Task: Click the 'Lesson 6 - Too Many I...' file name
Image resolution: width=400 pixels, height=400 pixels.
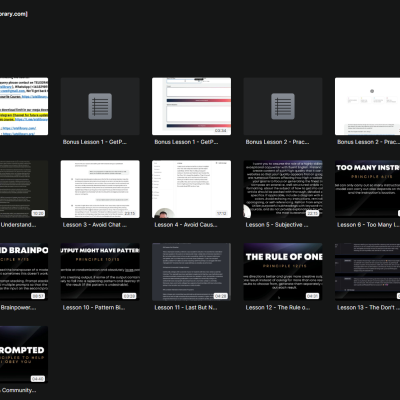Action: (x=368, y=225)
